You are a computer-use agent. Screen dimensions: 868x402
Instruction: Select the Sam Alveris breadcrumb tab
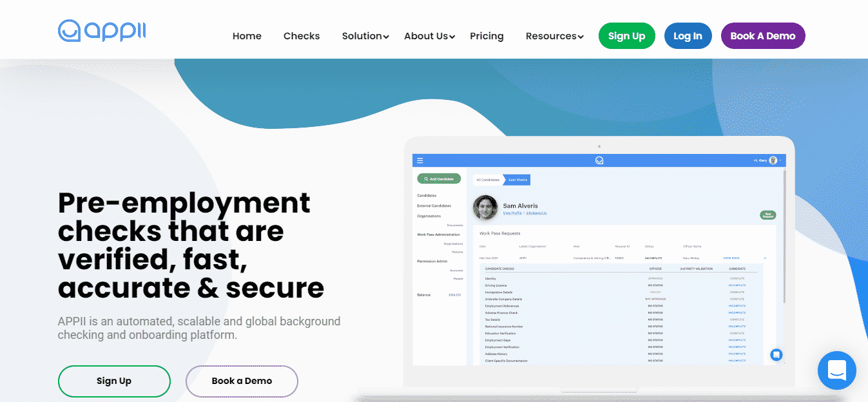pyautogui.click(x=517, y=180)
